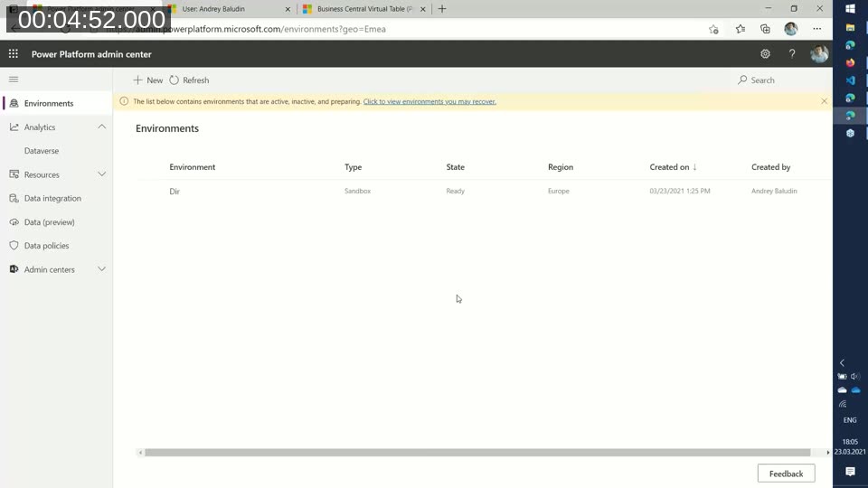
Task: Refresh the environments list
Action: pyautogui.click(x=189, y=80)
